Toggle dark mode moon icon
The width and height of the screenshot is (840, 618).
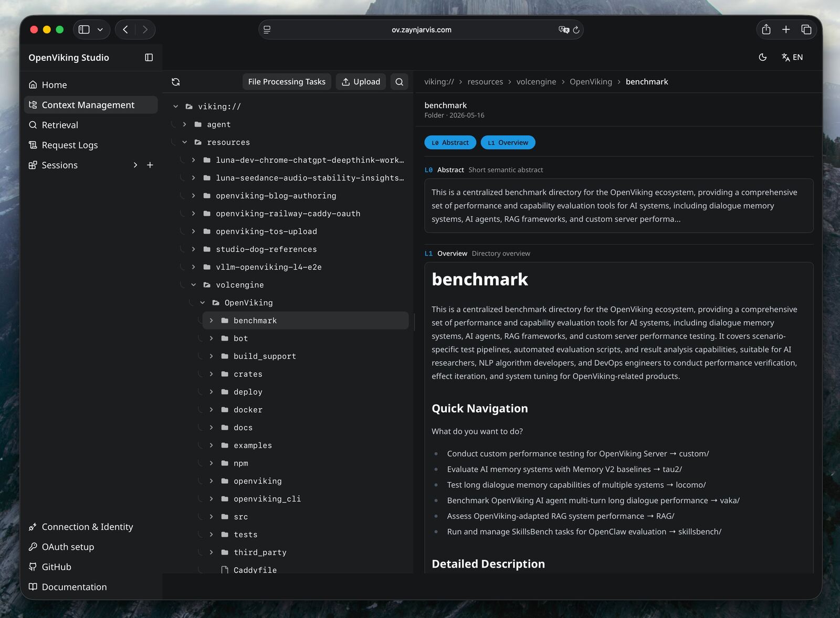763,57
